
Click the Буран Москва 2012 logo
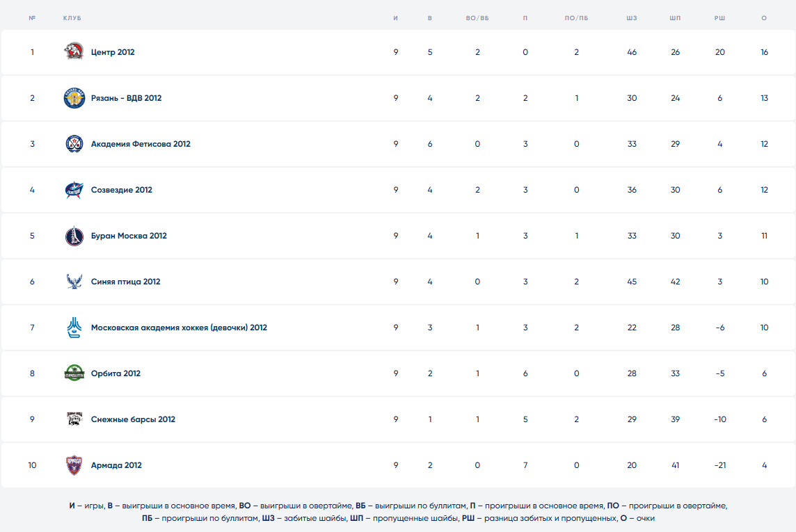point(74,236)
